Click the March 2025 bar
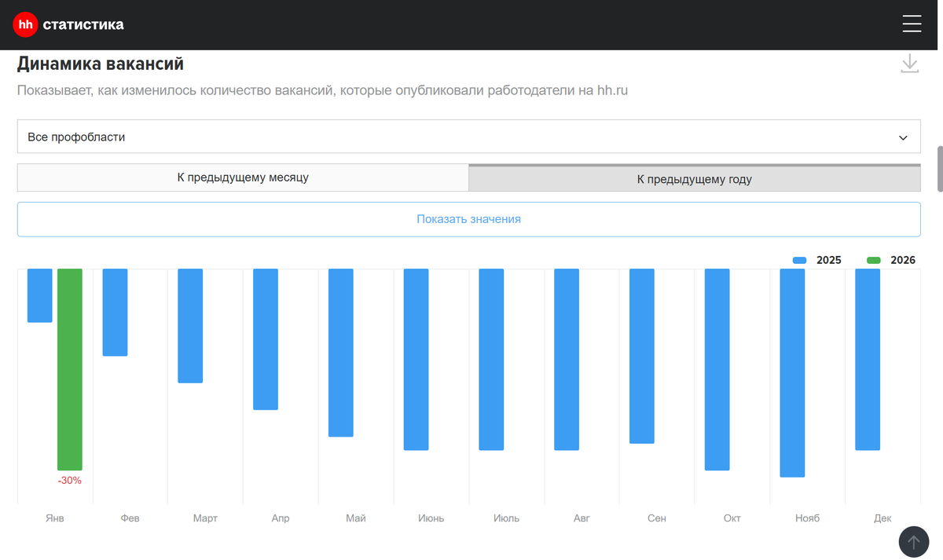The width and height of the screenshot is (943, 560). pos(190,326)
